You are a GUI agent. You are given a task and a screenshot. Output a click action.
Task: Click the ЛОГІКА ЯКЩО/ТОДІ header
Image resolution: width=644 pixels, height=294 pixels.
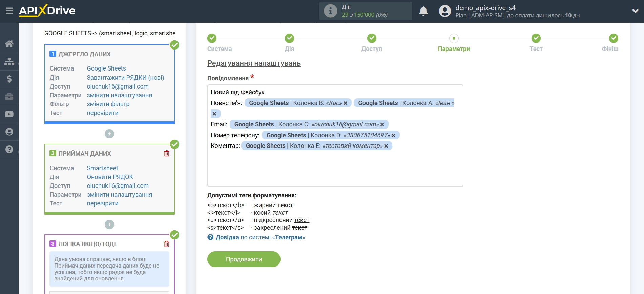pyautogui.click(x=87, y=244)
